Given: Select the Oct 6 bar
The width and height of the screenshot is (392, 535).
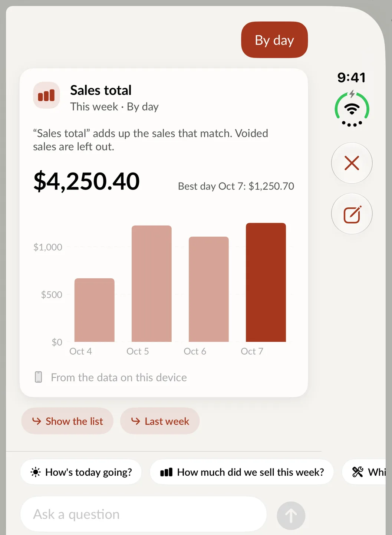Looking at the screenshot, I should pos(209,289).
